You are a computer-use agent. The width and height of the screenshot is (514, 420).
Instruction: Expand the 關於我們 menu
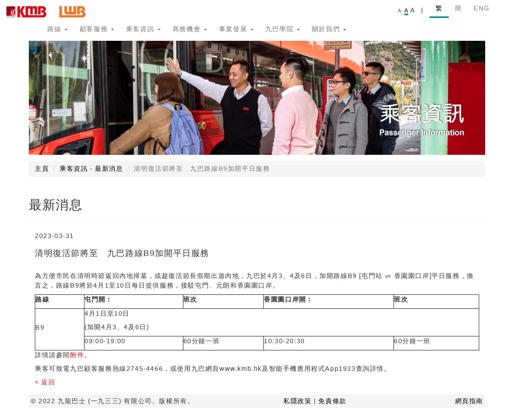(x=329, y=29)
